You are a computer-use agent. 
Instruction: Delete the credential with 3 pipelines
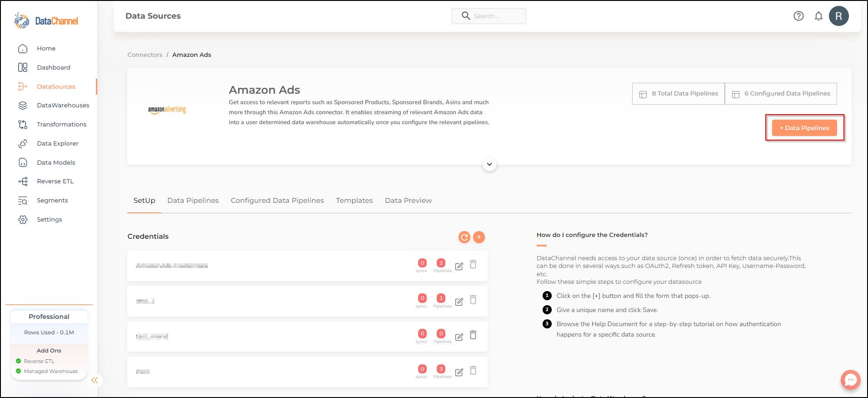click(x=473, y=370)
